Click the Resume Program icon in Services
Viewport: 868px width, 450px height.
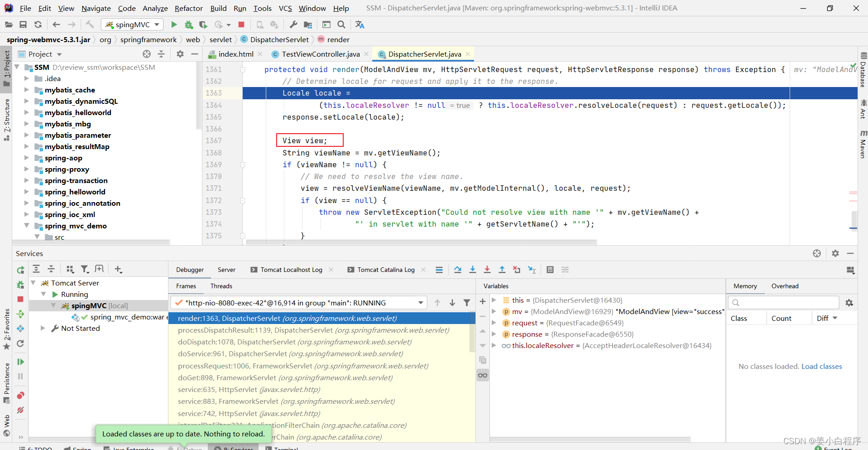click(20, 362)
